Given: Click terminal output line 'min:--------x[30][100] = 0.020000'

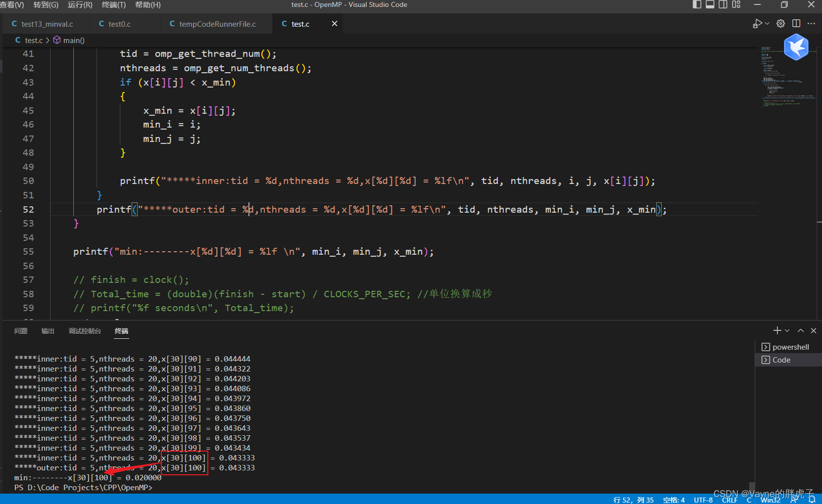Looking at the screenshot, I should pos(88,478).
